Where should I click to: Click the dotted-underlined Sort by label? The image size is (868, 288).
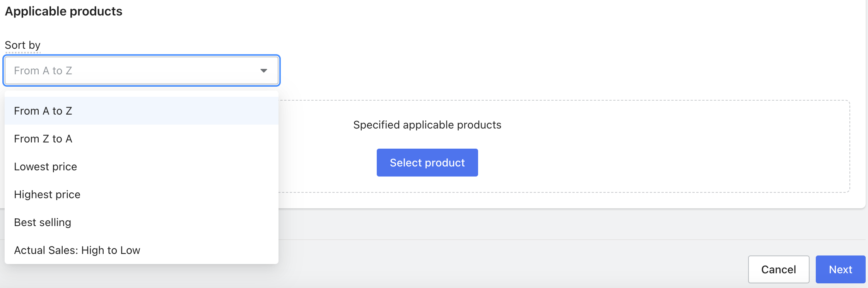(22, 45)
